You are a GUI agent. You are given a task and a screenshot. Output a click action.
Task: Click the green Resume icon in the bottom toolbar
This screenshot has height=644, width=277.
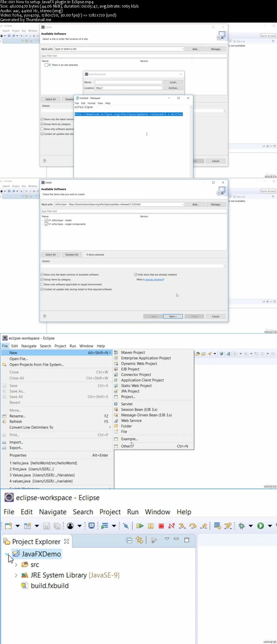pyautogui.click(x=140, y=526)
